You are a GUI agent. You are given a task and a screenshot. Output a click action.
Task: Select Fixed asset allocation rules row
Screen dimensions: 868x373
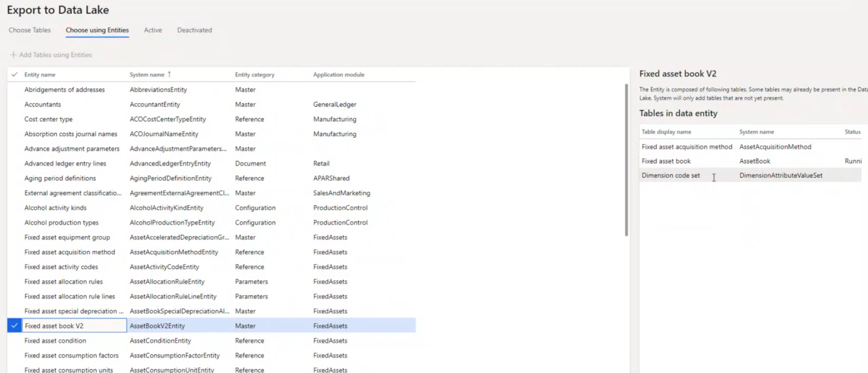211,281
